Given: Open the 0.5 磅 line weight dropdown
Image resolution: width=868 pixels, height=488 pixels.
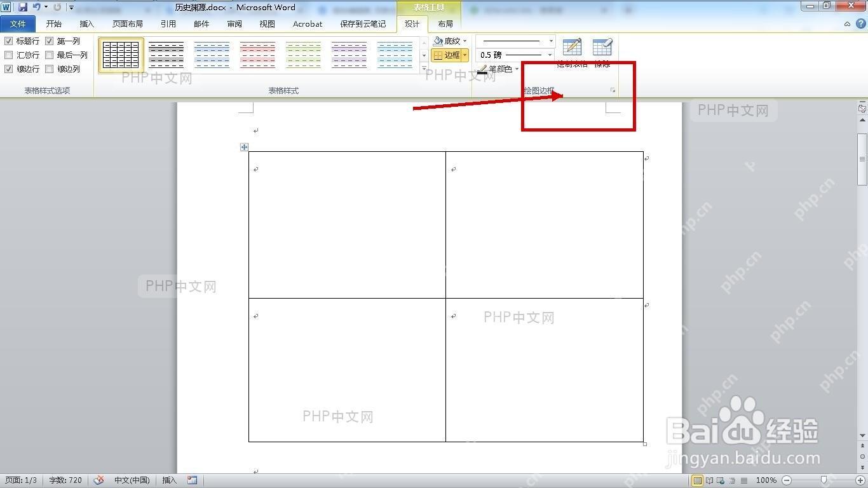Looking at the screenshot, I should (x=551, y=55).
